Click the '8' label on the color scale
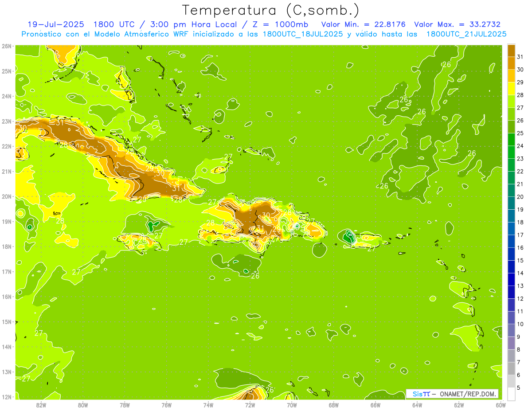Screen dimensions: 532x411 coord(519,349)
